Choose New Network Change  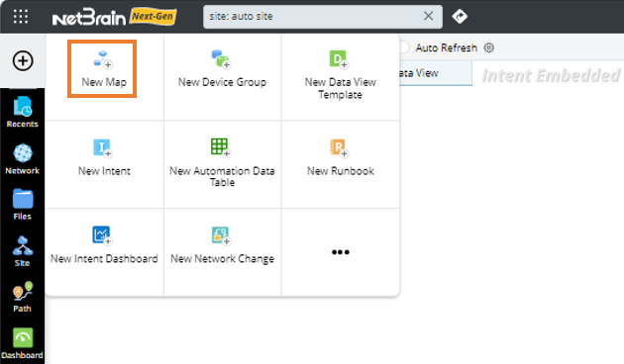coord(222,245)
